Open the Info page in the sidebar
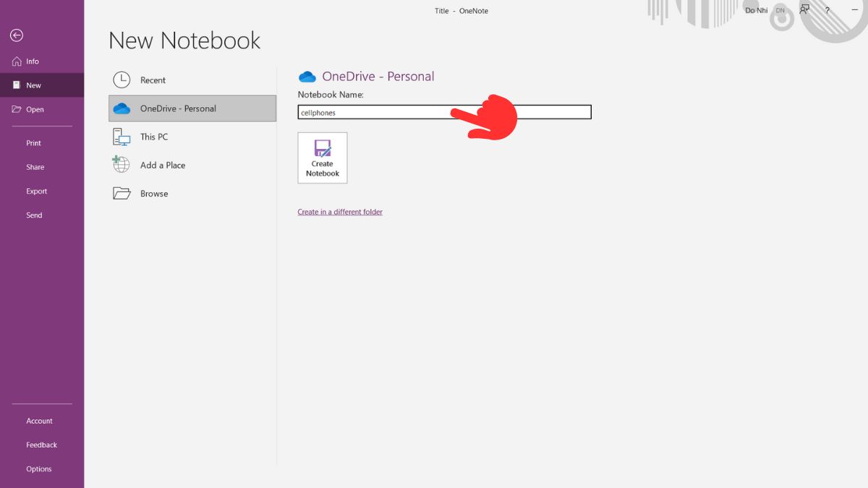Image resolution: width=868 pixels, height=488 pixels. click(42, 61)
